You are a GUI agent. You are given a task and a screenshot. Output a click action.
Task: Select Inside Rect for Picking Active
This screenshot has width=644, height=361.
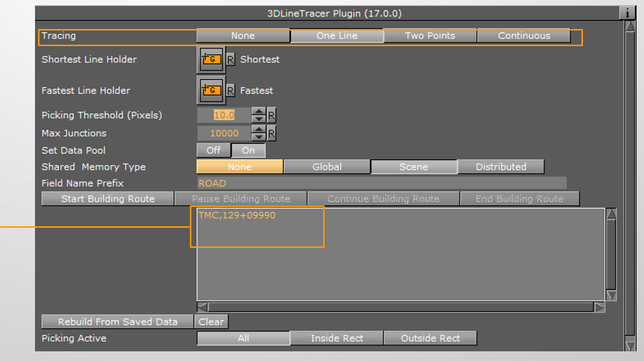click(337, 338)
